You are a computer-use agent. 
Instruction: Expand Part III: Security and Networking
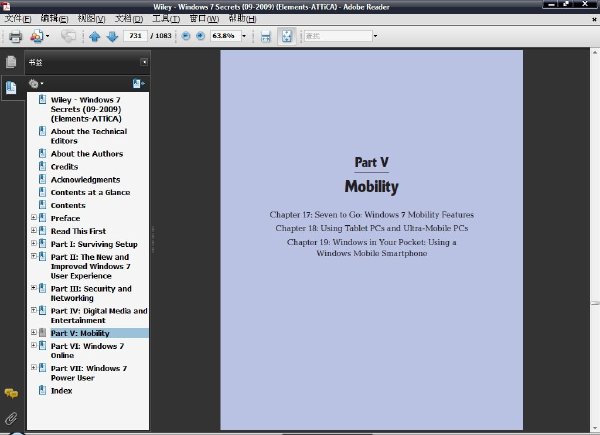tap(34, 288)
